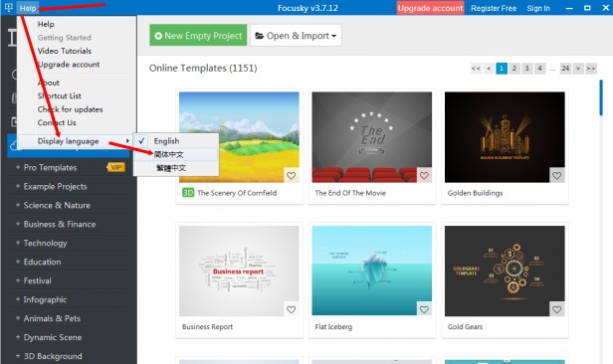Click heart icon on The End Of The Movie
This screenshot has height=364, width=613.
(424, 176)
